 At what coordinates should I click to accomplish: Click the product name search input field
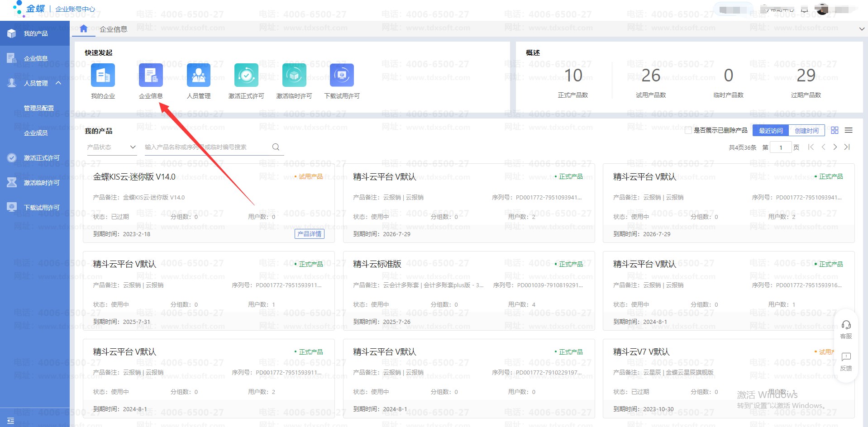point(206,147)
